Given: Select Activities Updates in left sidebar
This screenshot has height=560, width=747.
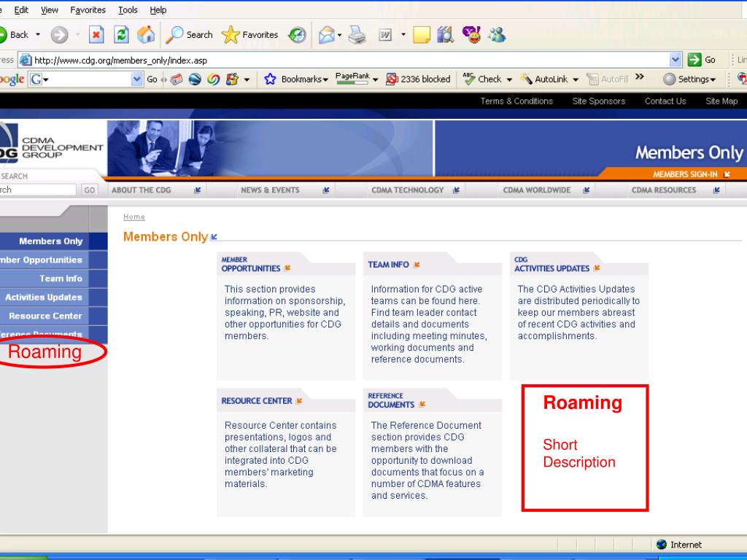Looking at the screenshot, I should (44, 297).
